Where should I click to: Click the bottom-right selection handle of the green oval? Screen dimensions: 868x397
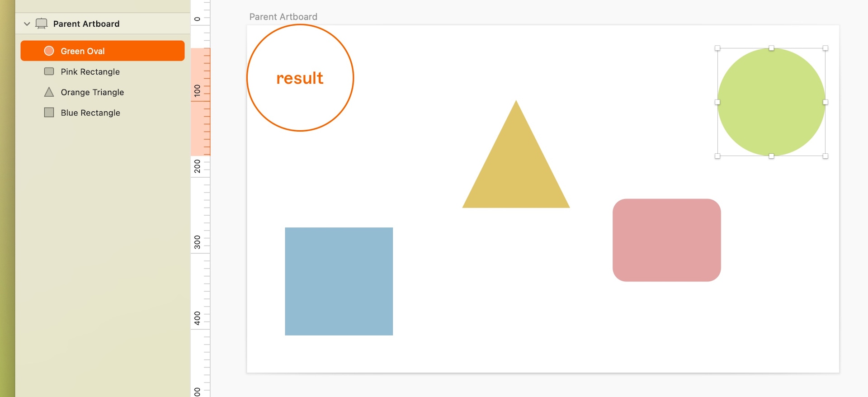(x=826, y=156)
